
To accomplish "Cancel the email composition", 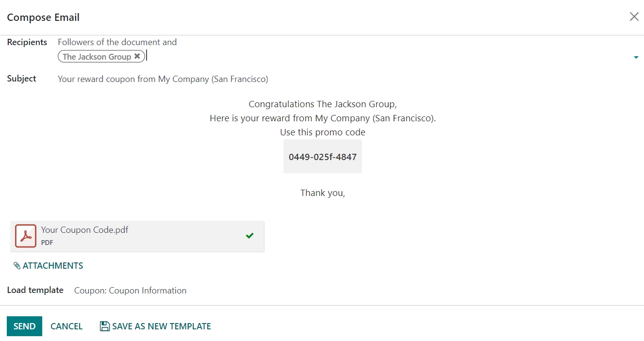I will pyautogui.click(x=66, y=326).
